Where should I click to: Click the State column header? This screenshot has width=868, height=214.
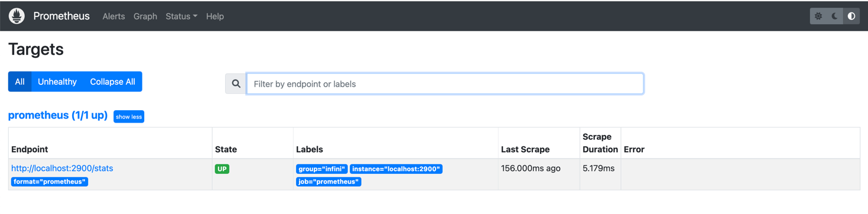coord(226,149)
